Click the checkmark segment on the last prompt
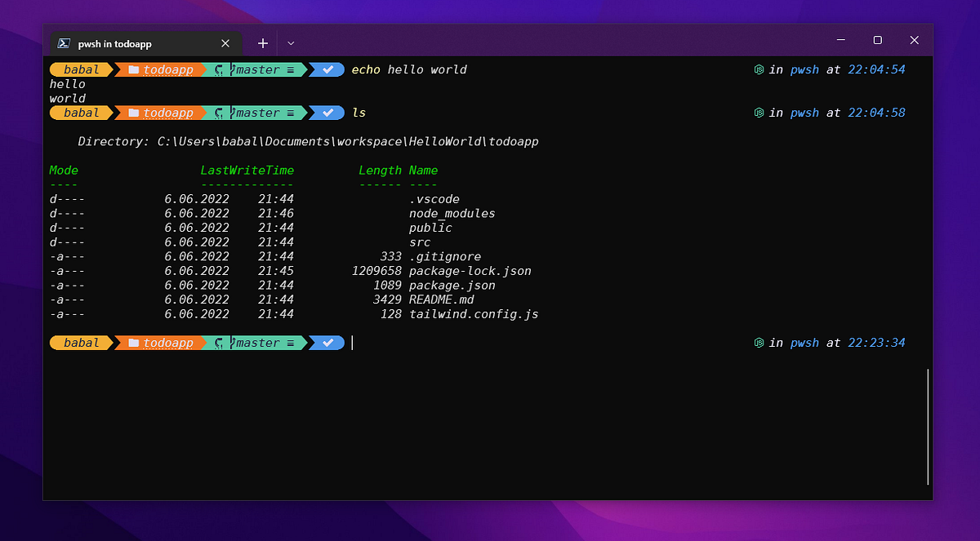Image resolution: width=980 pixels, height=541 pixels. pyautogui.click(x=327, y=343)
